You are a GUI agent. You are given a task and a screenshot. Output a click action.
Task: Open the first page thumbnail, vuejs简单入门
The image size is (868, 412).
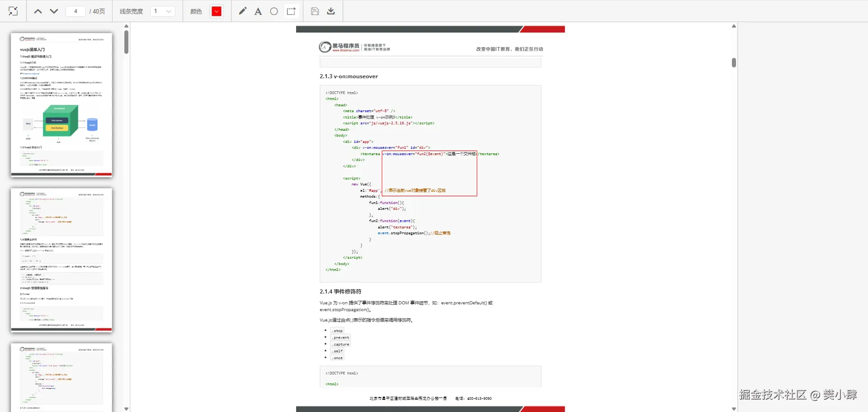pyautogui.click(x=61, y=104)
